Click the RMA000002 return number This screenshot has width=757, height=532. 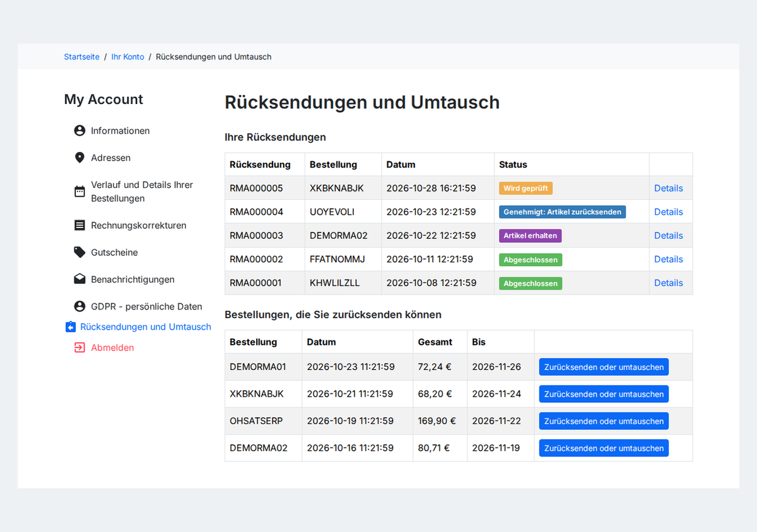(256, 259)
